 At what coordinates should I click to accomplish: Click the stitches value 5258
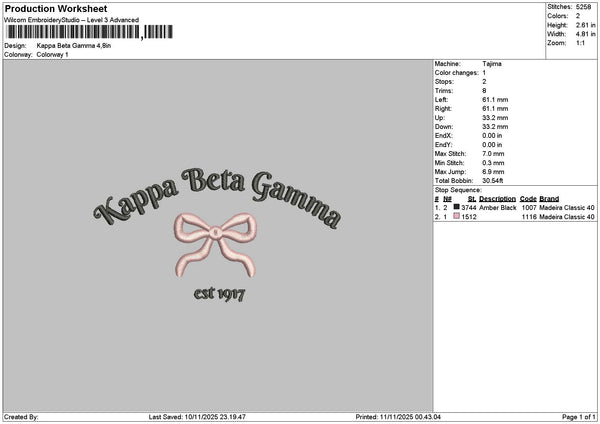(x=584, y=7)
